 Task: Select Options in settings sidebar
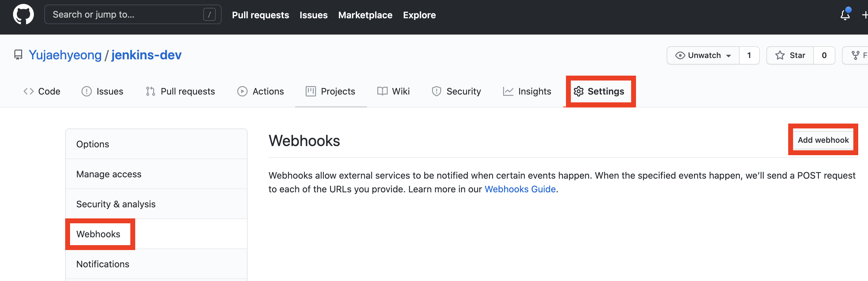pos(156,144)
